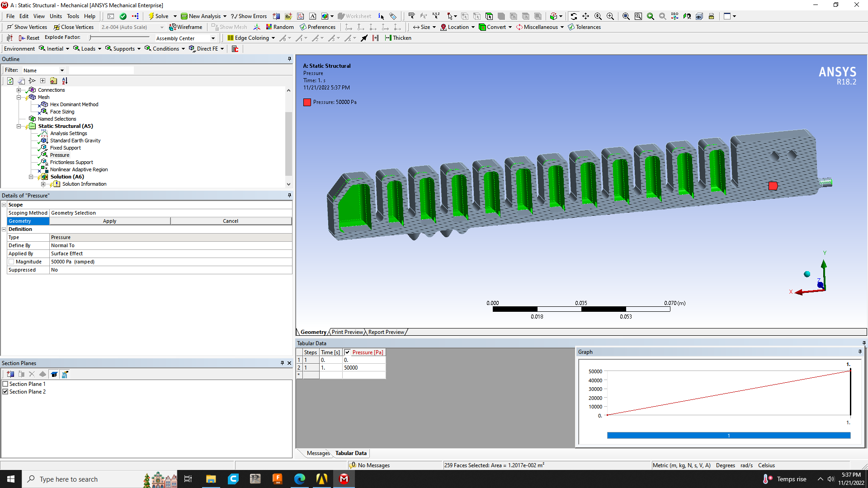Click the Cancel geometry button
This screenshot has width=868, height=488.
pos(231,221)
